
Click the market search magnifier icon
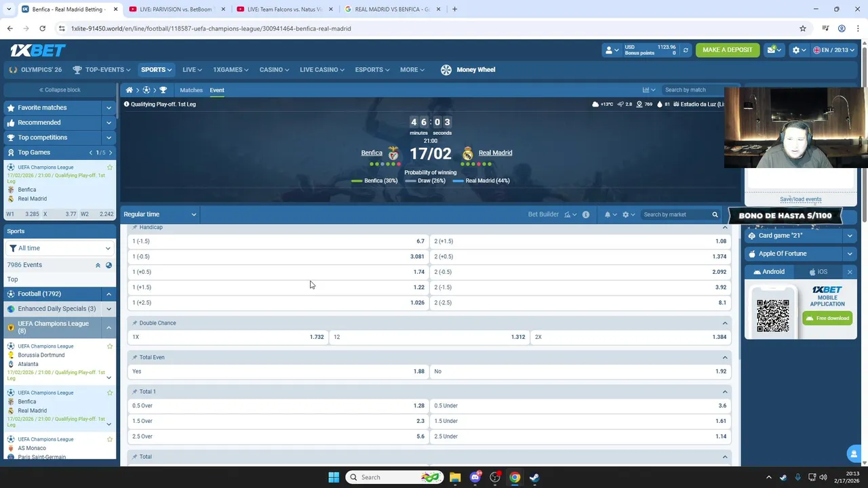coord(715,215)
